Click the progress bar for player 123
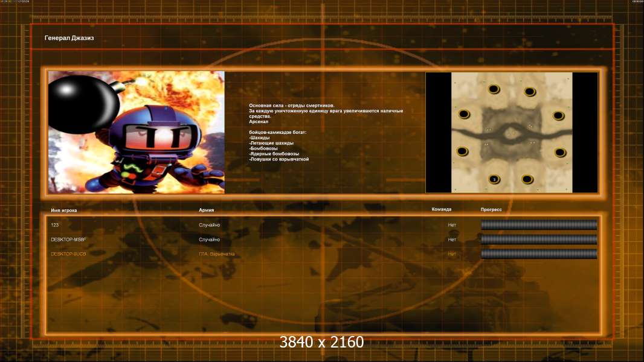The image size is (644, 362). pos(539,224)
